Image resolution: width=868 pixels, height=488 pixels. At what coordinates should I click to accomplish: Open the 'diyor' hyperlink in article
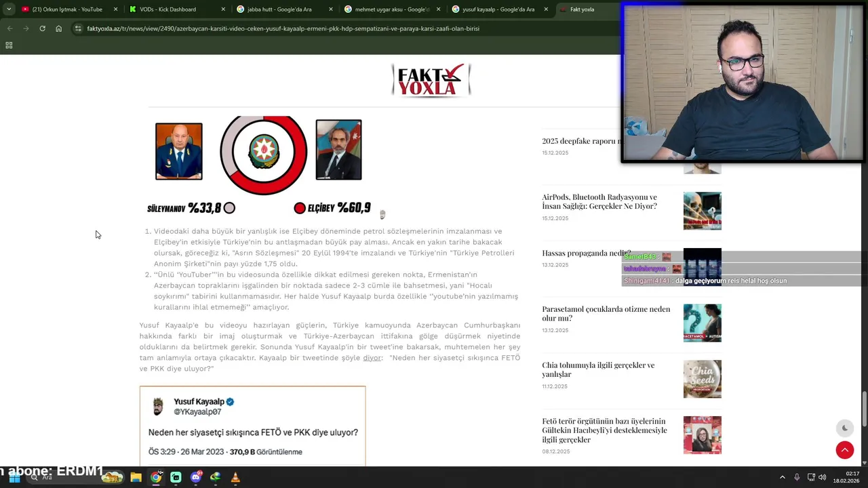pos(372,358)
